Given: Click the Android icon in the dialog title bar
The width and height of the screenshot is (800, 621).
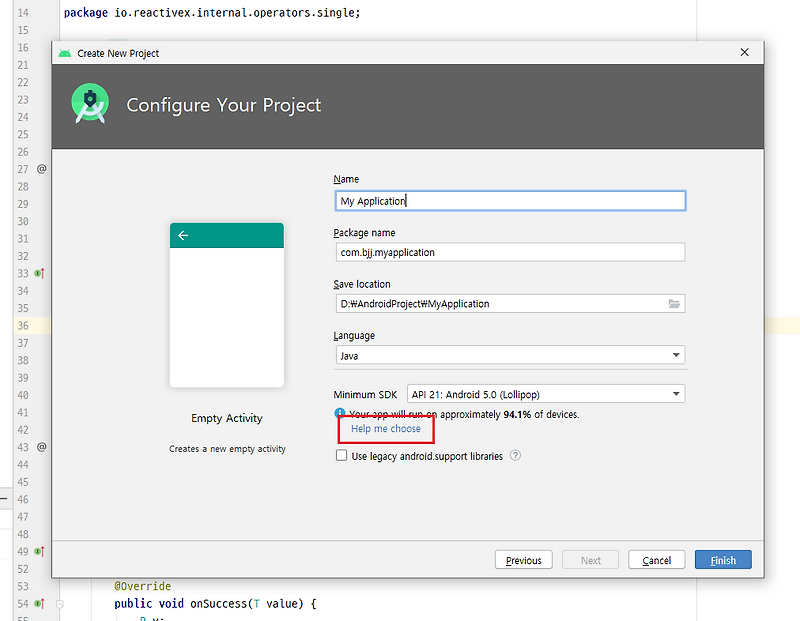Looking at the screenshot, I should (63, 52).
